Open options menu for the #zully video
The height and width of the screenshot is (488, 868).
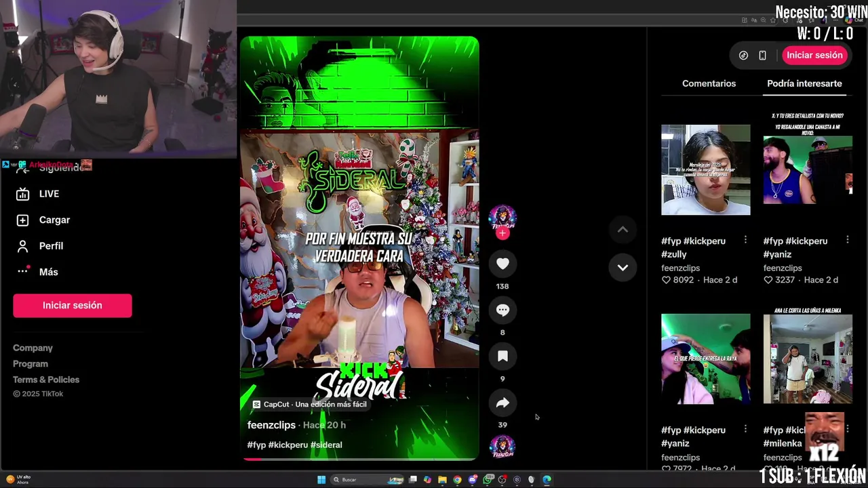(x=745, y=240)
